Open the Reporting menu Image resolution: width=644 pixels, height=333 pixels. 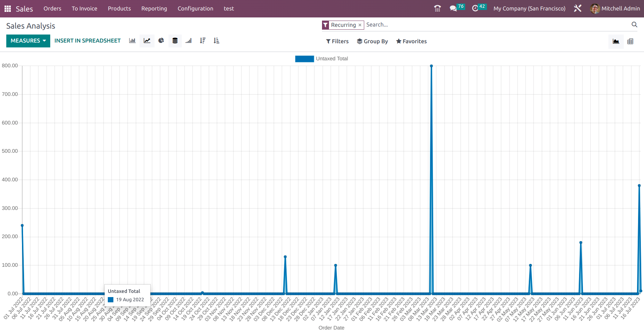154,8
